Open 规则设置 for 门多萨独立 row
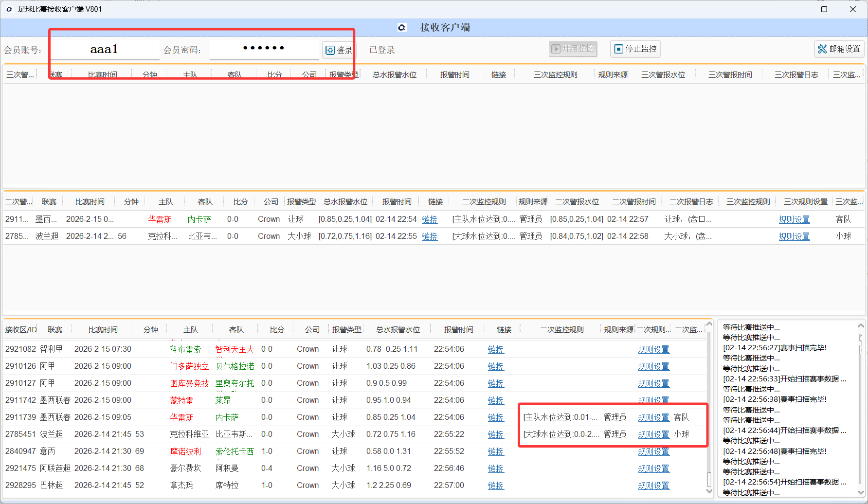868x504 pixels. pyautogui.click(x=653, y=366)
